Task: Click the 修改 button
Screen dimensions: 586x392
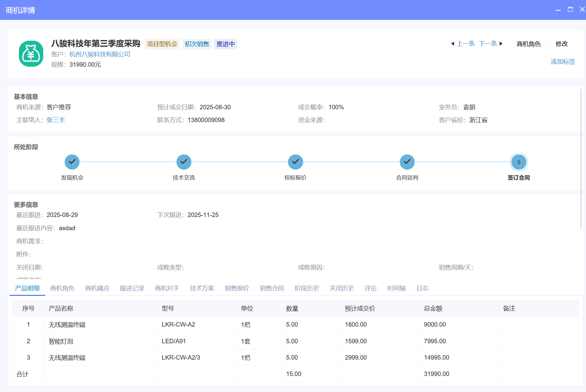Action: (562, 44)
